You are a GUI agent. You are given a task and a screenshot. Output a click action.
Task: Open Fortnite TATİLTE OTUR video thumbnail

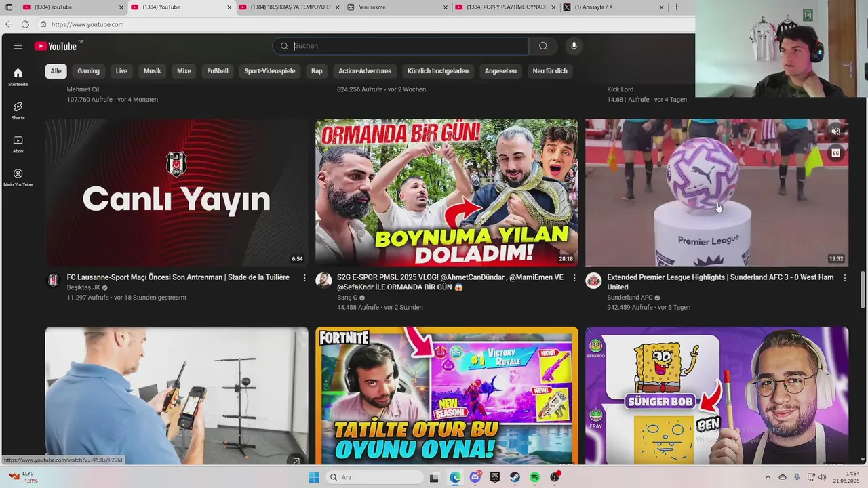[446, 396]
